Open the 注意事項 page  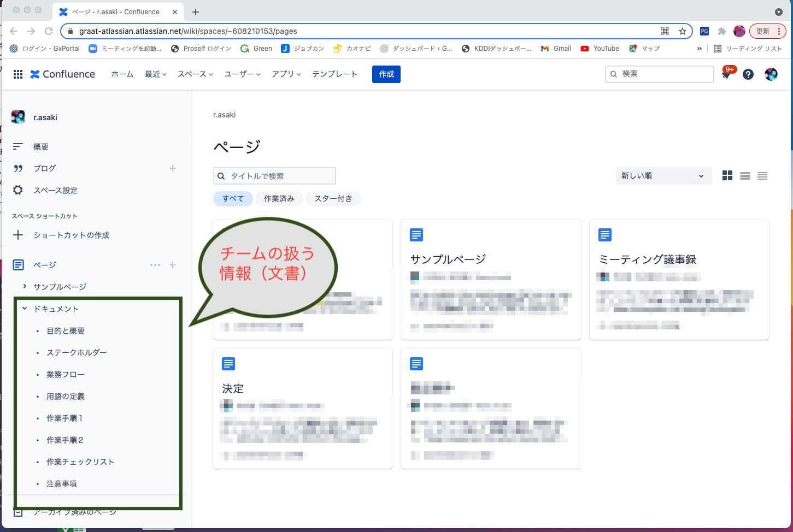(62, 483)
